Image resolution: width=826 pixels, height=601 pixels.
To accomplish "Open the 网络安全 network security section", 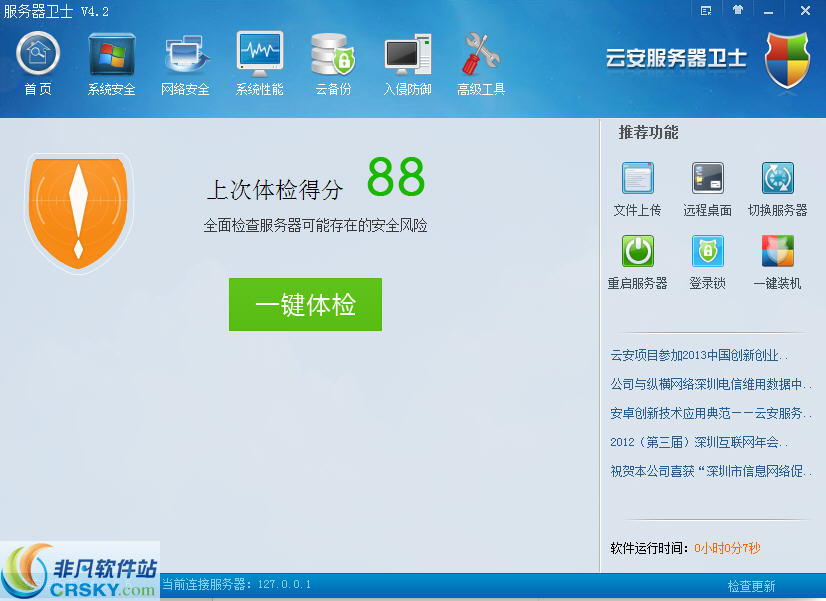I will [185, 64].
